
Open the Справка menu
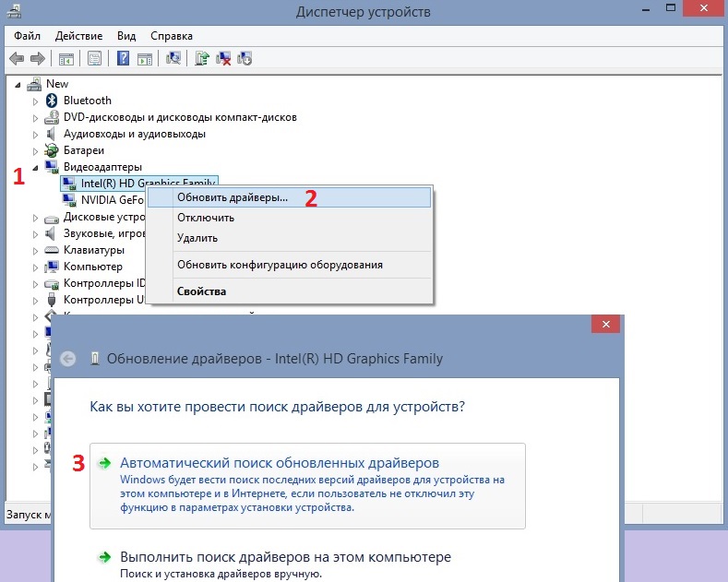pos(172,36)
